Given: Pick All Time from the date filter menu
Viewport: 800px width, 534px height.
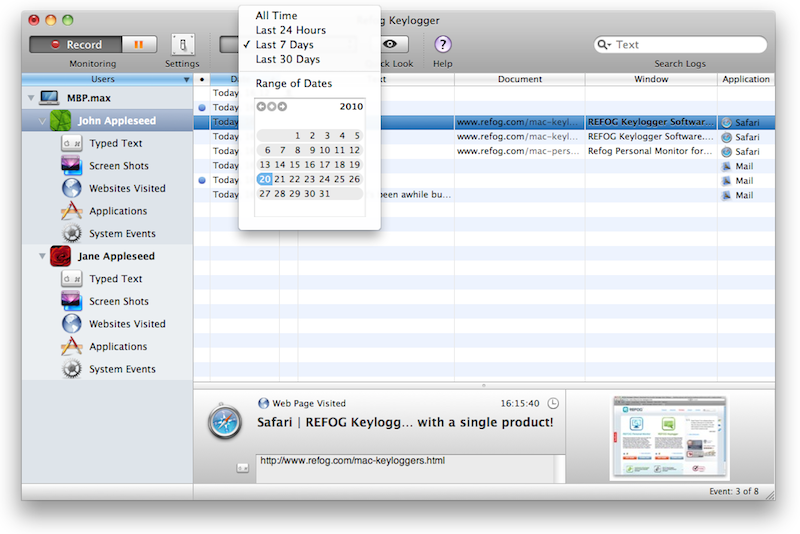Looking at the screenshot, I should coord(275,15).
